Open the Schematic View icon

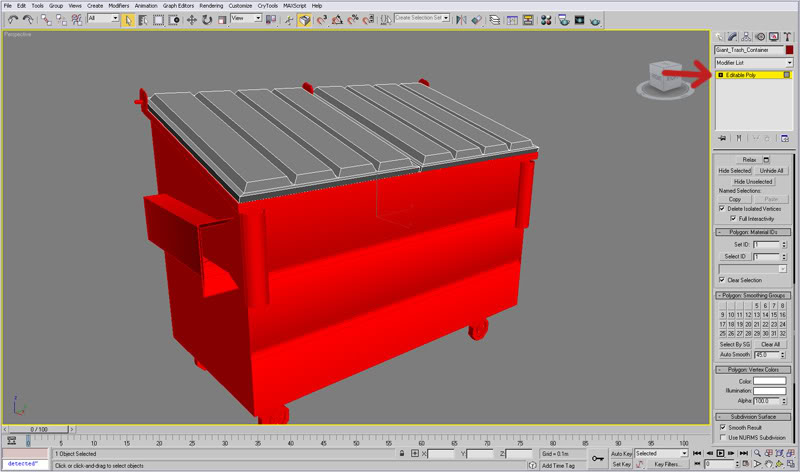click(528, 20)
